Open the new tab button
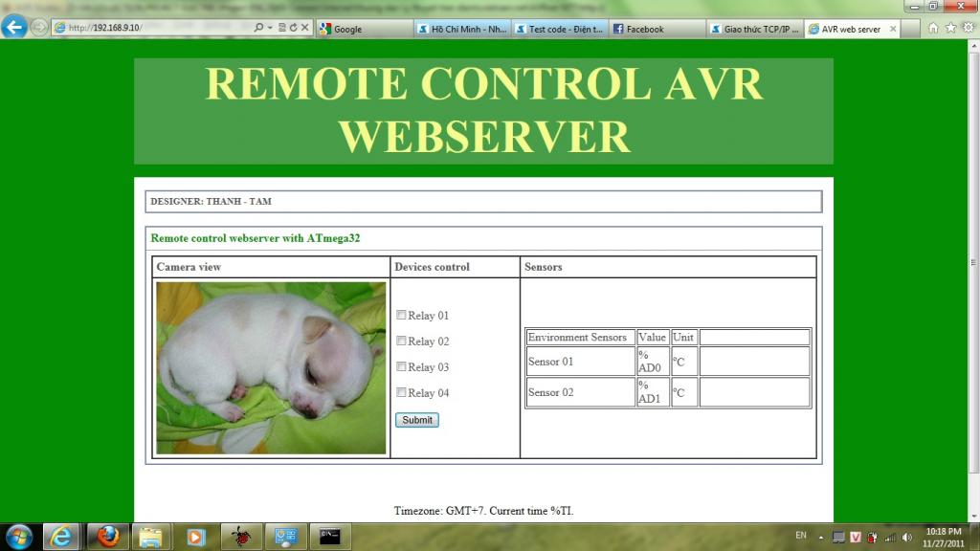980x551 pixels. (x=910, y=29)
